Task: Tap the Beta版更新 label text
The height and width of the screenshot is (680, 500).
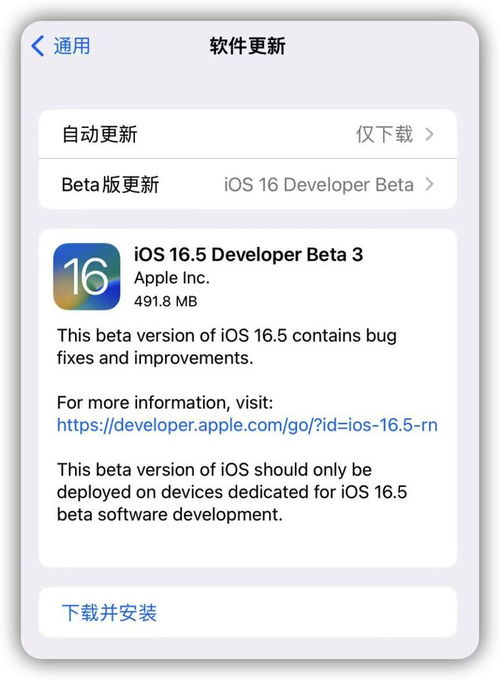Action: pos(110,185)
